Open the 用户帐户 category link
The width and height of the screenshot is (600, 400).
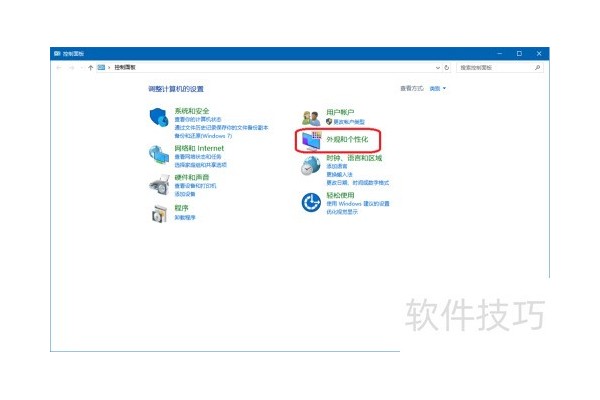coord(340,112)
